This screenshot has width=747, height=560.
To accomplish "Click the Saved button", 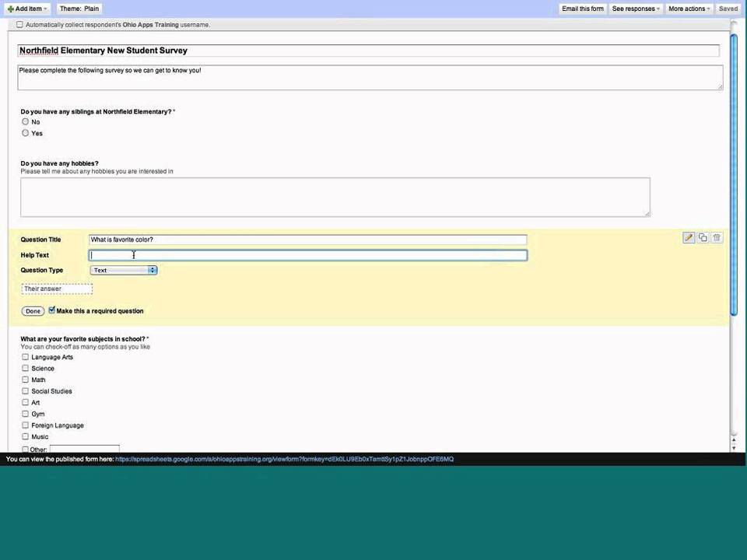I will click(728, 9).
